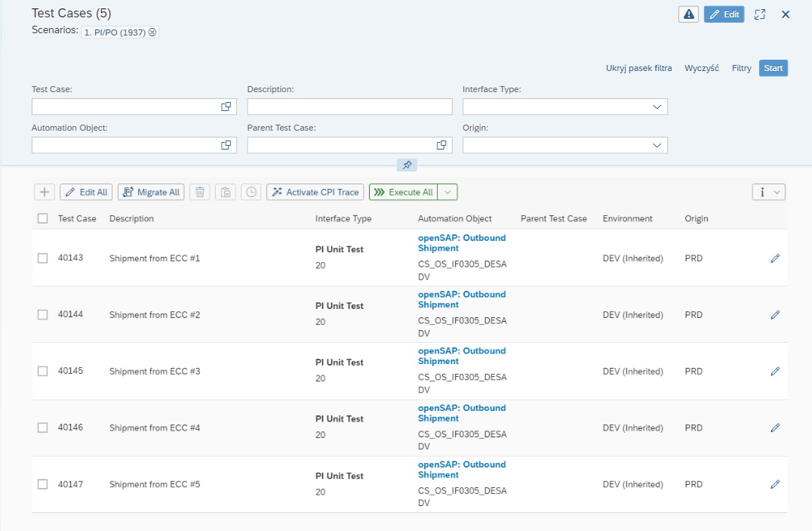Click the paste clipboard icon in toolbar
The height and width of the screenshot is (531, 812).
(226, 192)
